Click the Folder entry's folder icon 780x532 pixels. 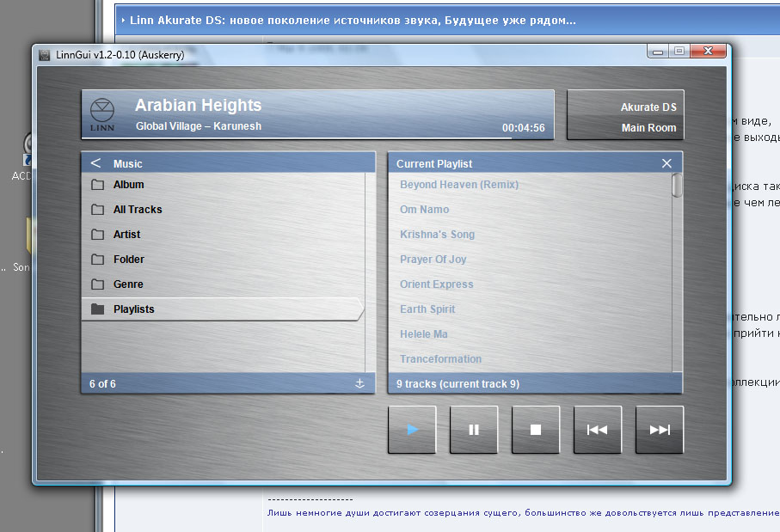pos(97,259)
